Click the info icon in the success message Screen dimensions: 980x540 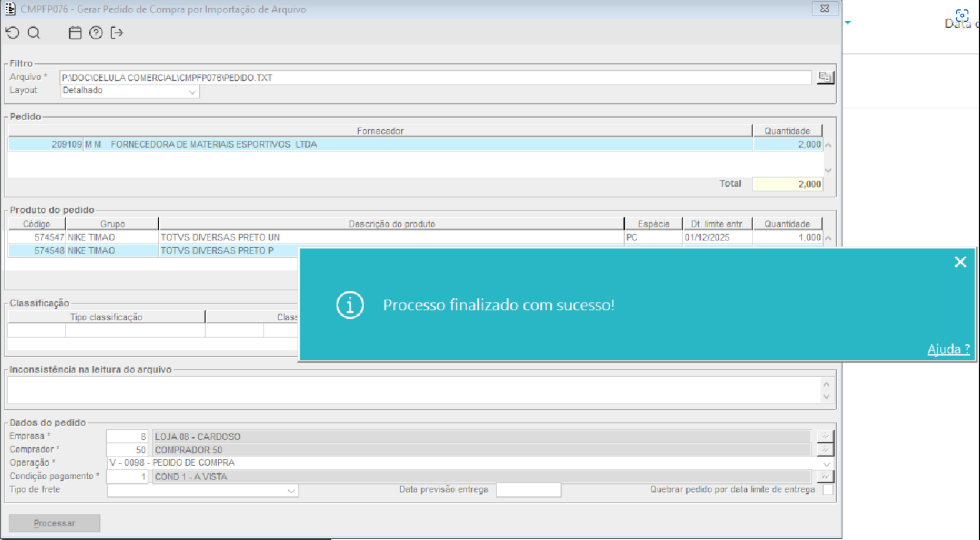[350, 305]
